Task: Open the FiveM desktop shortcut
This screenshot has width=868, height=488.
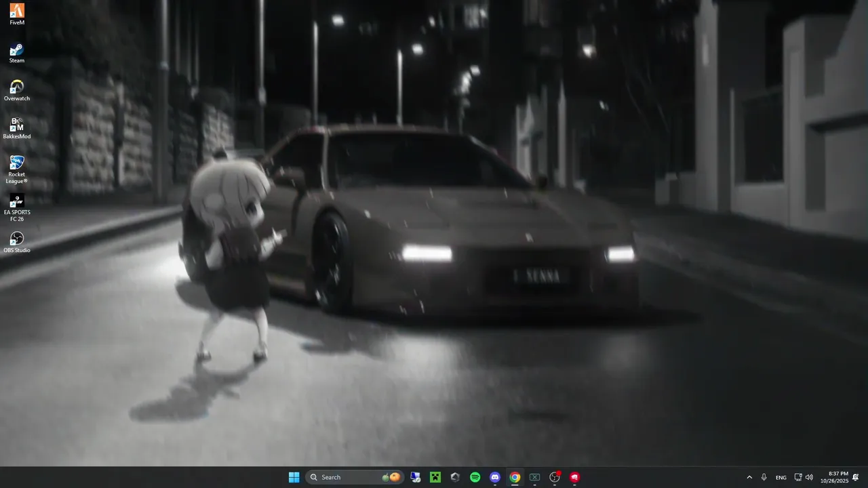Action: (17, 14)
